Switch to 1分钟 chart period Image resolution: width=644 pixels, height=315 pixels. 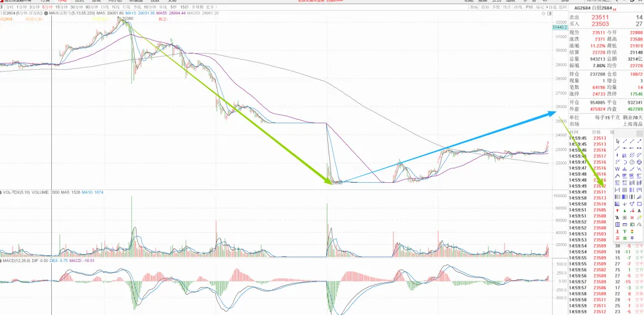[21, 7]
